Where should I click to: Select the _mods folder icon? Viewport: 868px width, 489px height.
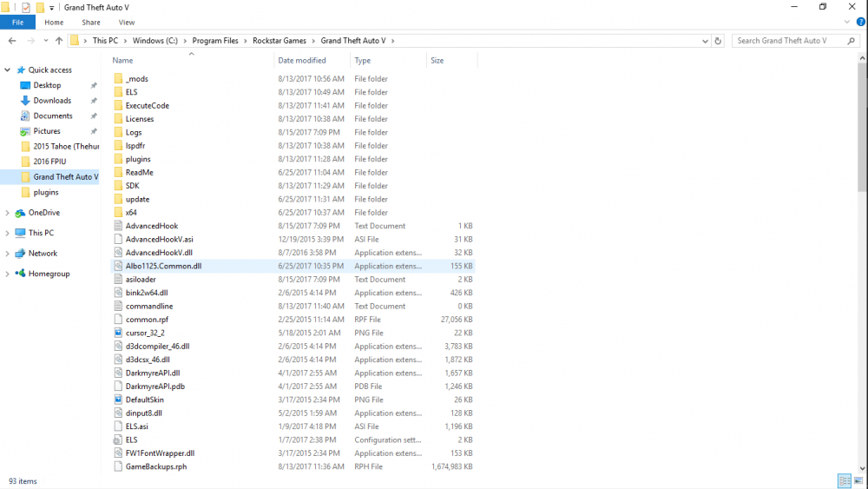[118, 79]
